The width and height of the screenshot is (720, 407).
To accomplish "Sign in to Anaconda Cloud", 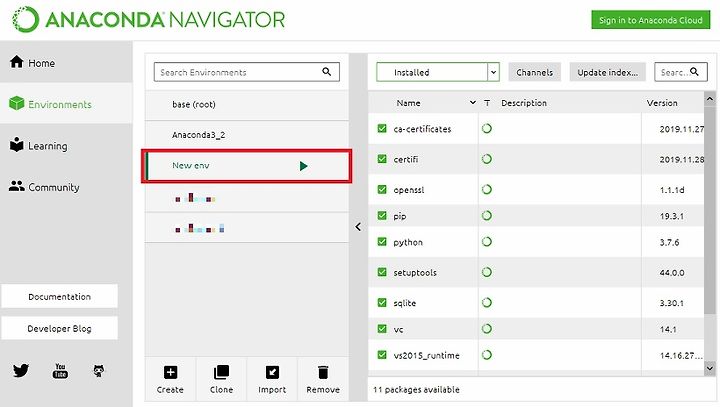I will (651, 20).
